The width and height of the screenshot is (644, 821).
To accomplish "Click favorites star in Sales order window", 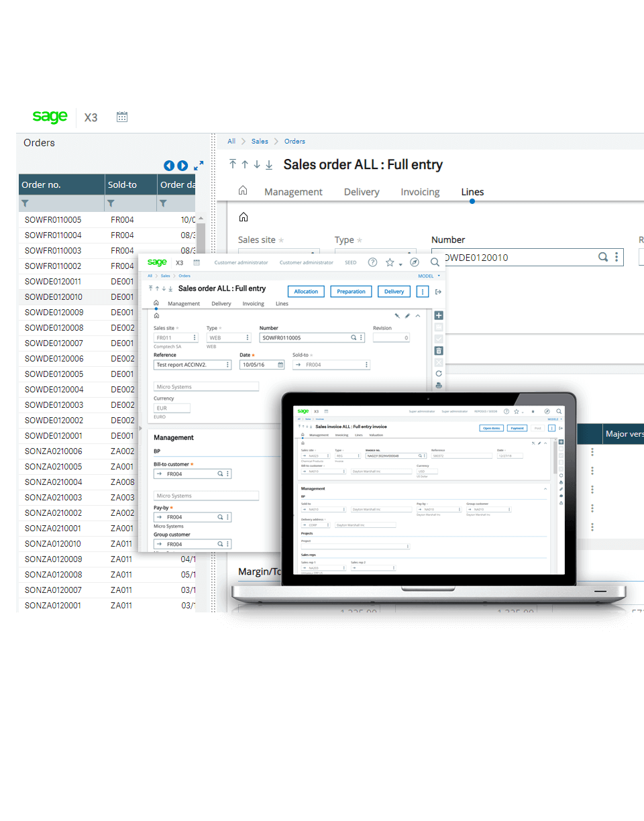I will [x=389, y=262].
